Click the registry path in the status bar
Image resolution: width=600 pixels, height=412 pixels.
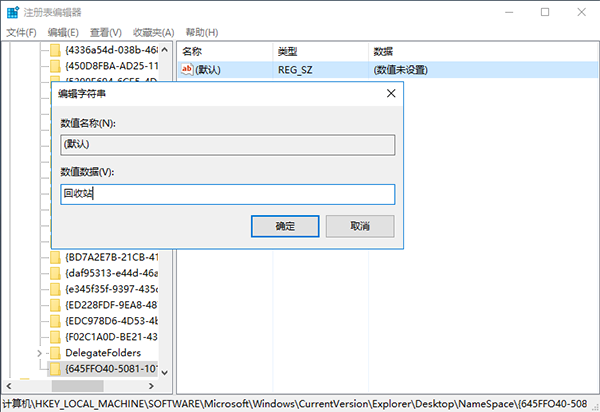(295, 404)
